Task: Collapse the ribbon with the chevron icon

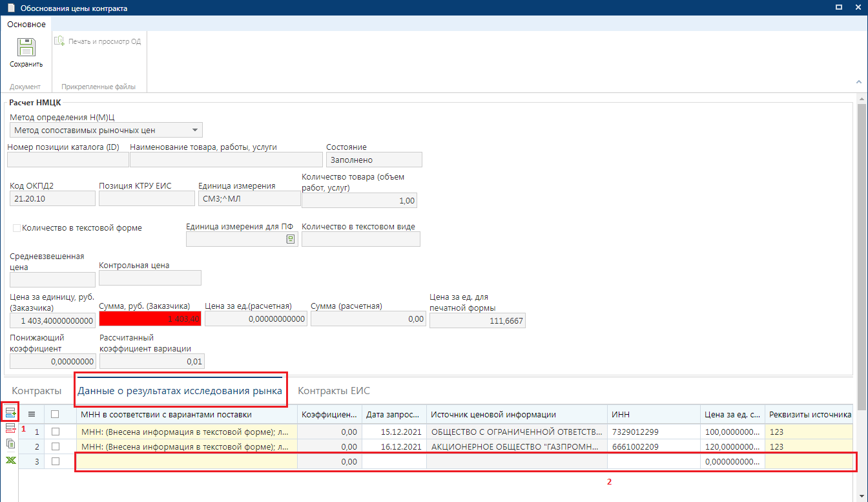Action: (x=859, y=82)
